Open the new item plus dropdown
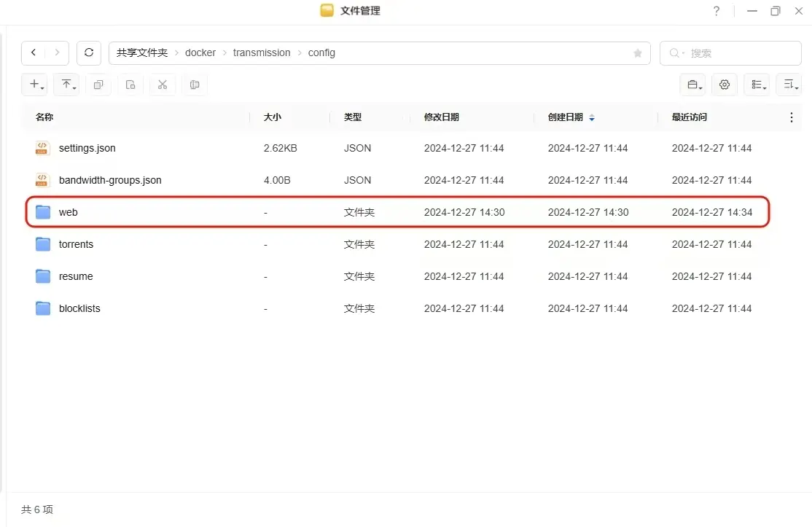Screen dimensions: 812x527 click(x=35, y=85)
